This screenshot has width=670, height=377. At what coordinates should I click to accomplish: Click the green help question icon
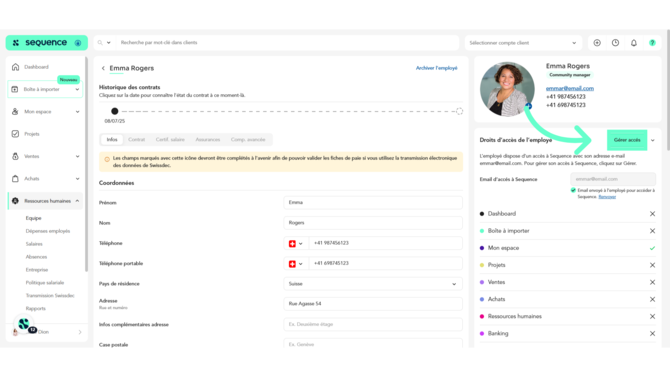point(652,43)
